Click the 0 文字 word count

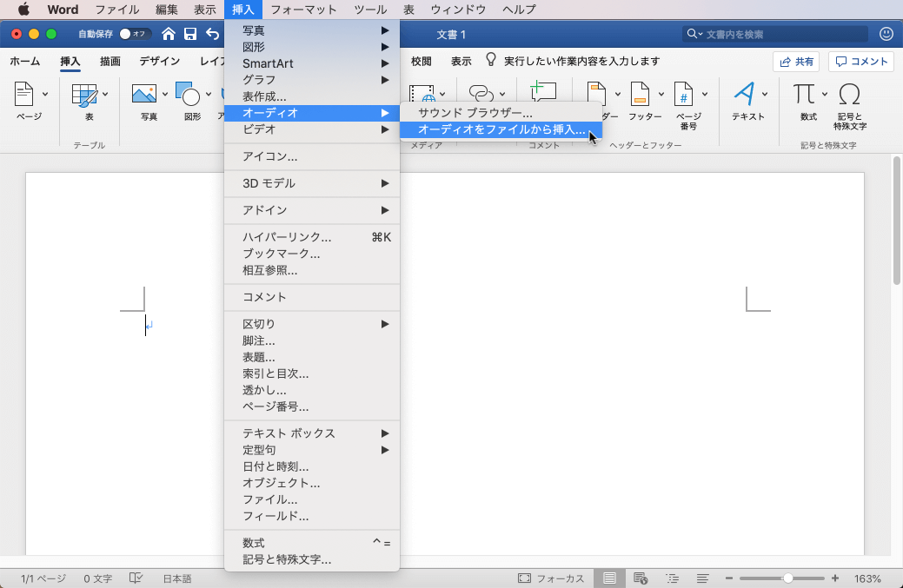pyautogui.click(x=98, y=578)
